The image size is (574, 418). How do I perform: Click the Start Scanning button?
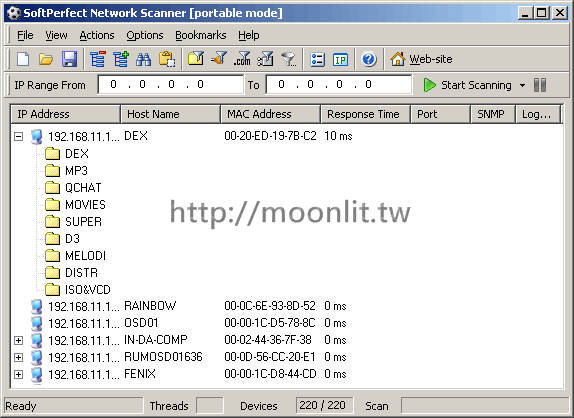coord(468,85)
